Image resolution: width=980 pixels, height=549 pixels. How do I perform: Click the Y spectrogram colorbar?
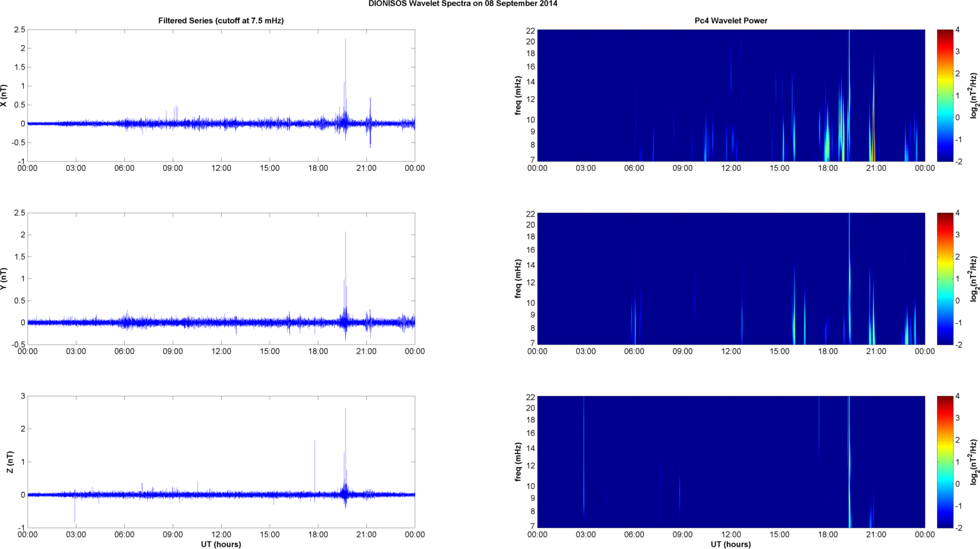tap(945, 278)
